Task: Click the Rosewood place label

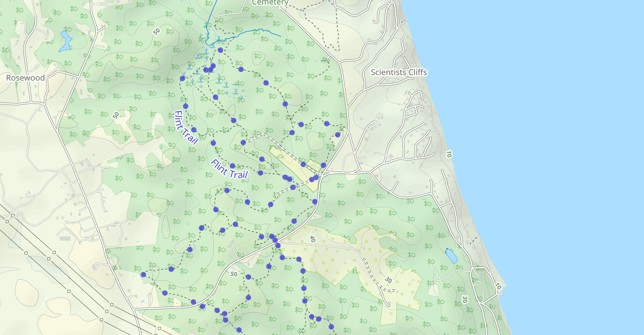Action: (25, 78)
